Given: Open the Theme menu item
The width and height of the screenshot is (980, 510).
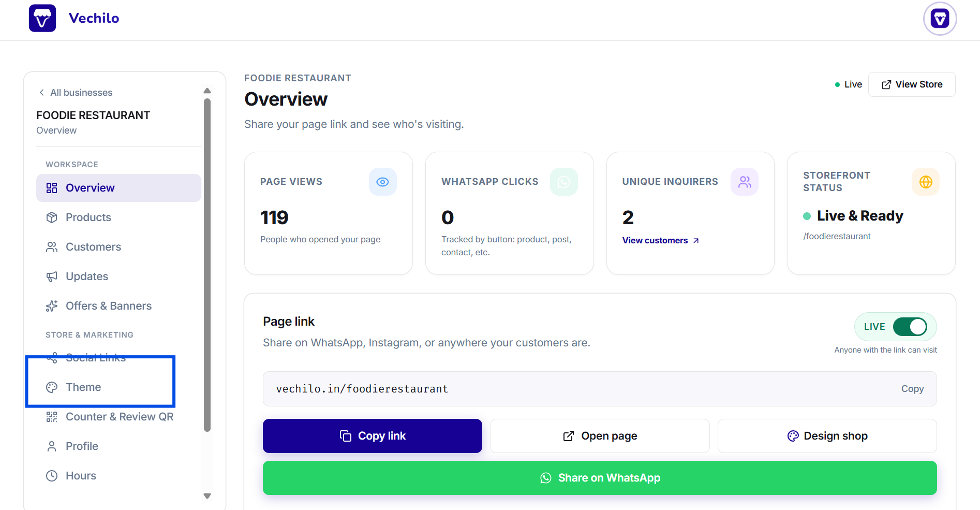Looking at the screenshot, I should 118,387.
